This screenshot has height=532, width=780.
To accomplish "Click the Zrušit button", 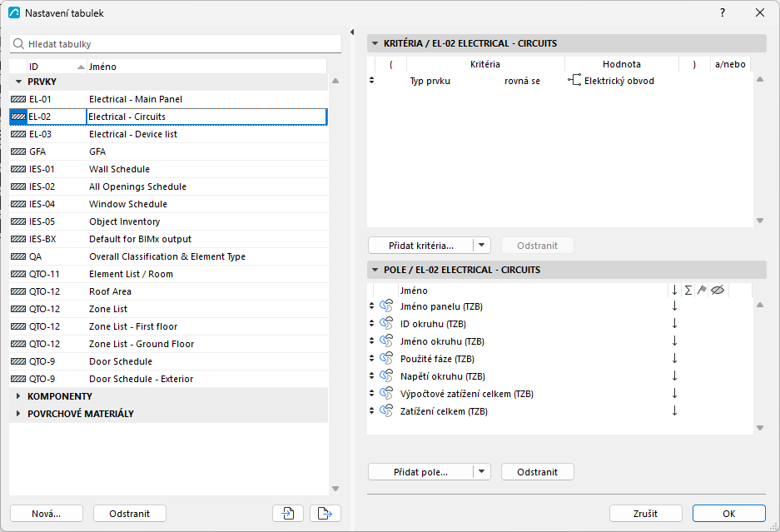I will coord(646,514).
